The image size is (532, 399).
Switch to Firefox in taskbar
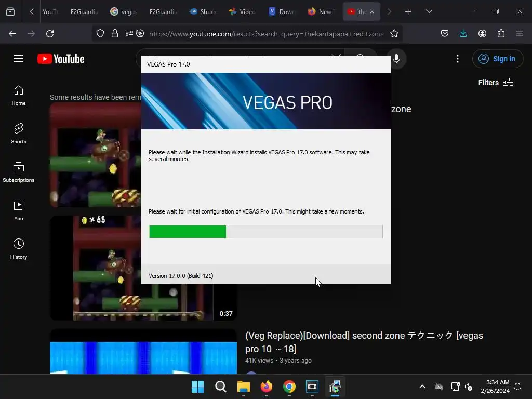pos(267,387)
